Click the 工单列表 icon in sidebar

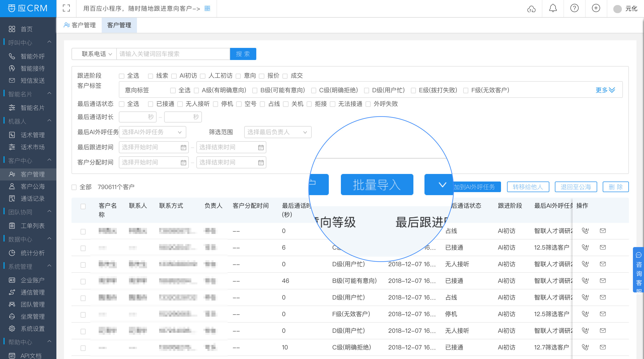pyautogui.click(x=12, y=226)
